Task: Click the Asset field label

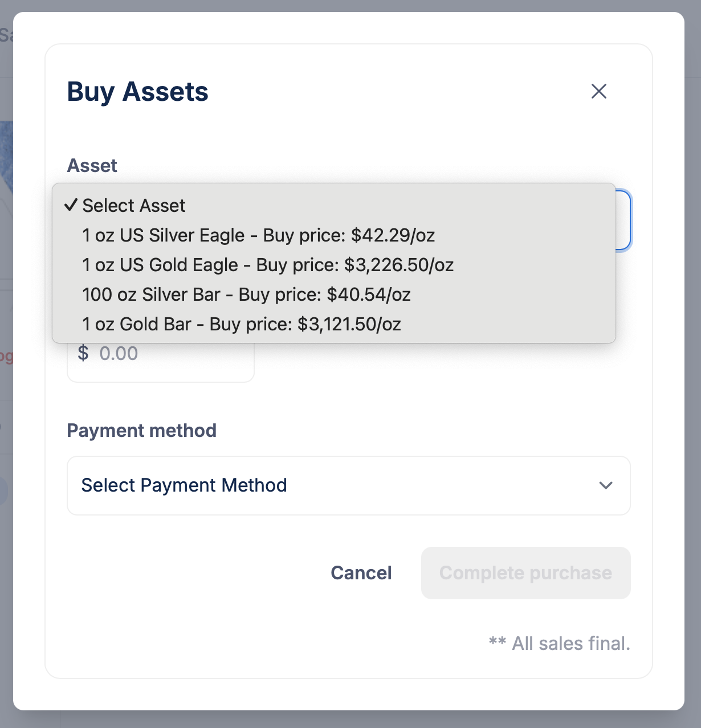Action: tap(92, 166)
